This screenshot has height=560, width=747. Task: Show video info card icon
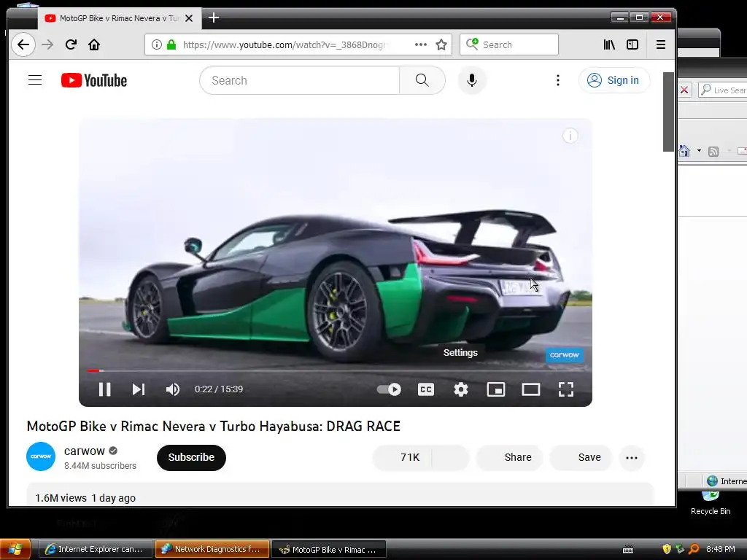click(570, 136)
